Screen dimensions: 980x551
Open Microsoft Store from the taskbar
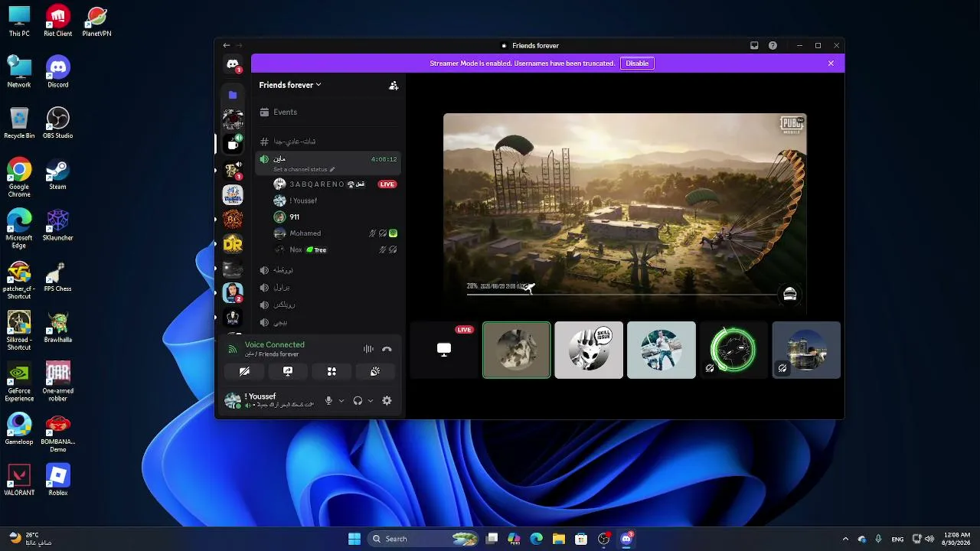tap(581, 539)
